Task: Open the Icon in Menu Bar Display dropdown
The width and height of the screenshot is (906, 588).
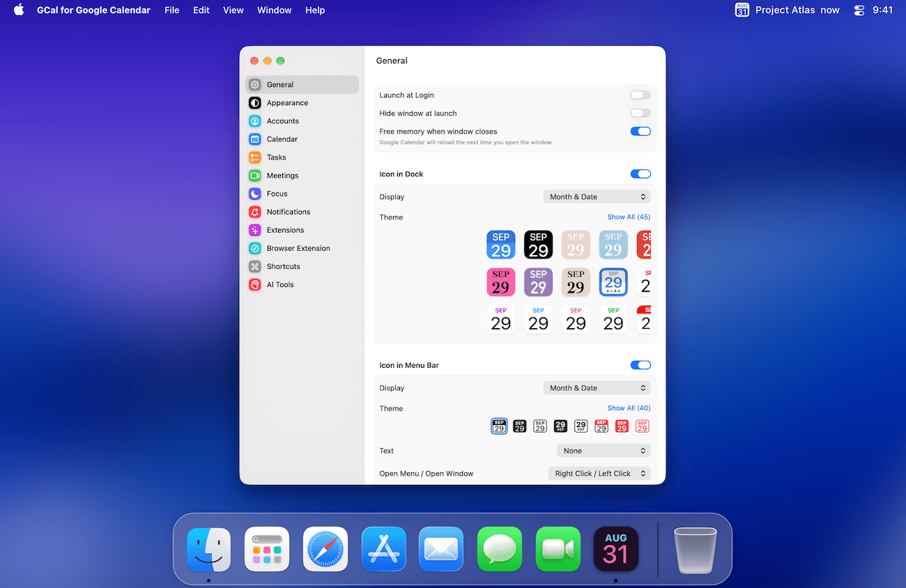Action: (597, 388)
